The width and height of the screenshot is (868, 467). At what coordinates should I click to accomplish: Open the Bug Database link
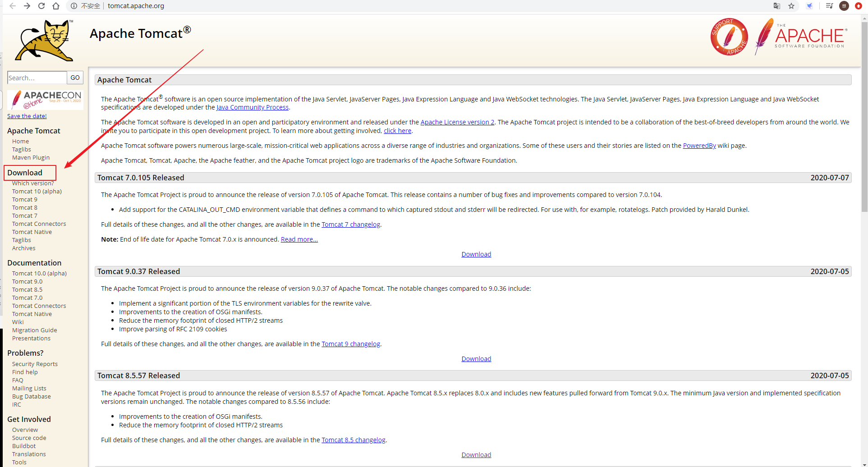pos(32,396)
